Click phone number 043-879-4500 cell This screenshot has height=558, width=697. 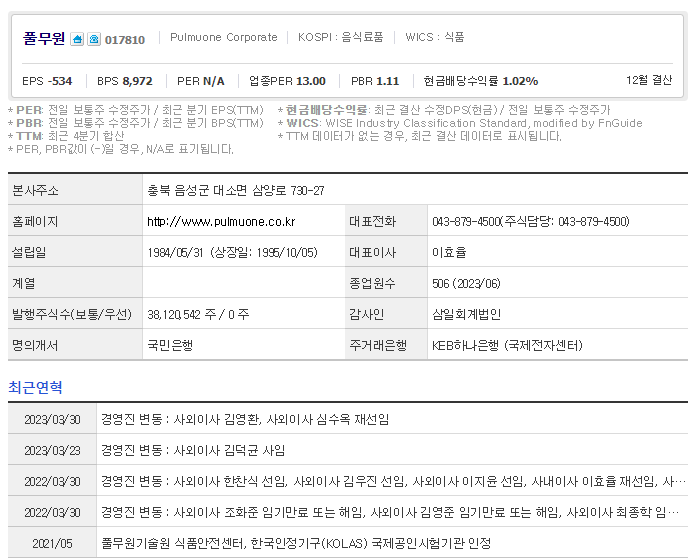(558, 221)
